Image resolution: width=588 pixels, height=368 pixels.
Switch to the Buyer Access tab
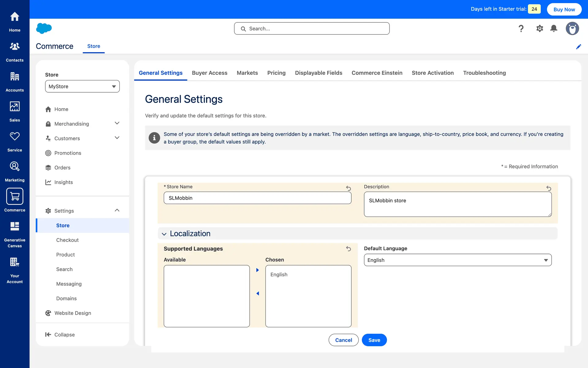tap(209, 73)
